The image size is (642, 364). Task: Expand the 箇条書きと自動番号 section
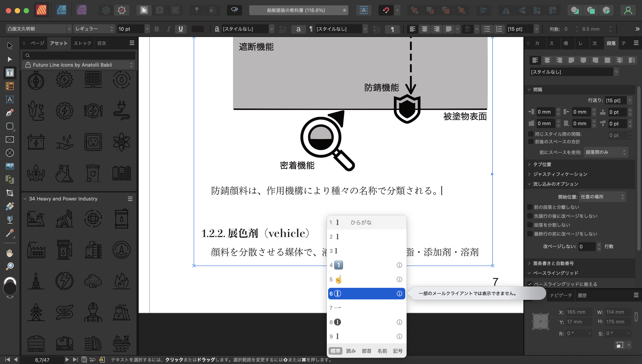[529, 263]
